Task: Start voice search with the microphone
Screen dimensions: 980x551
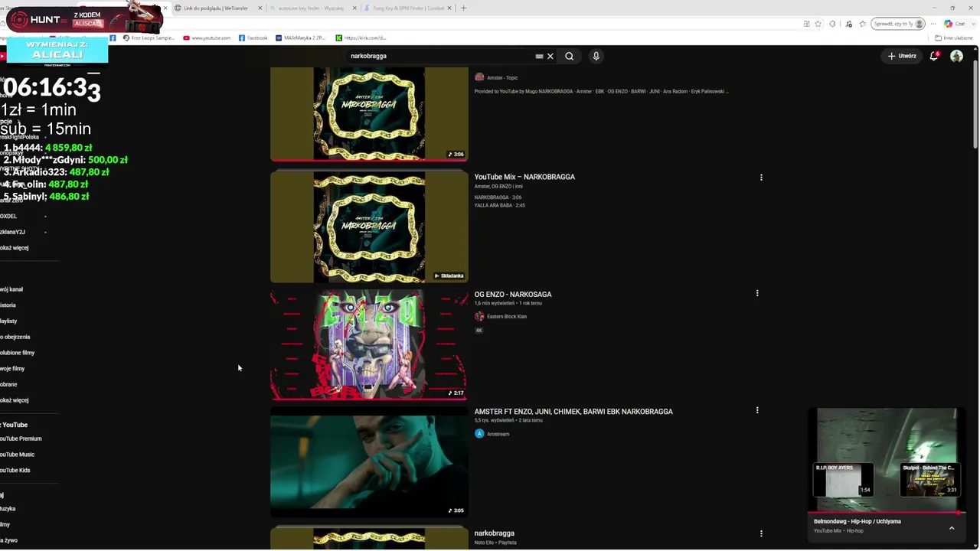Action: pos(596,56)
